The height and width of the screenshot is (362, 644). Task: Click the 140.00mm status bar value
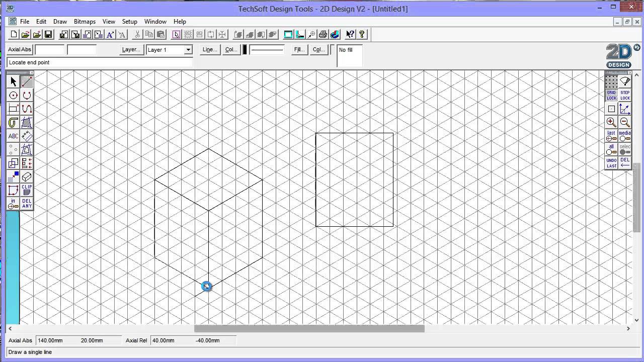(x=50, y=340)
